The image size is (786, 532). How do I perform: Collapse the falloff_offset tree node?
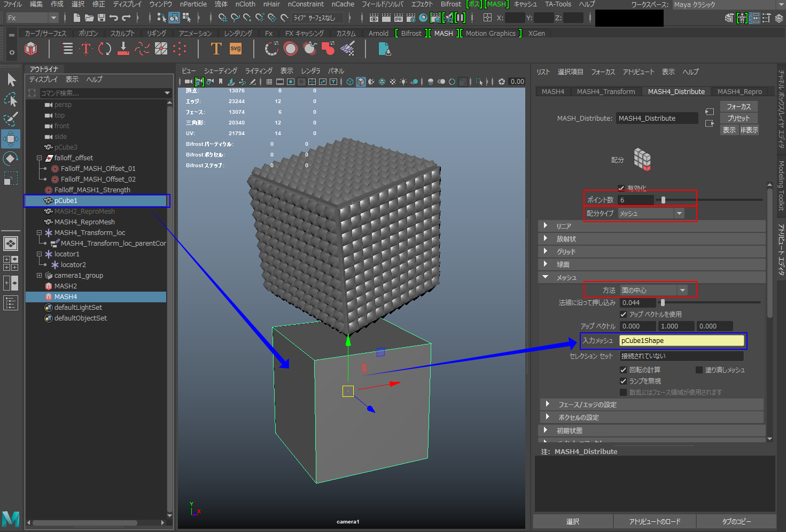pyautogui.click(x=39, y=158)
